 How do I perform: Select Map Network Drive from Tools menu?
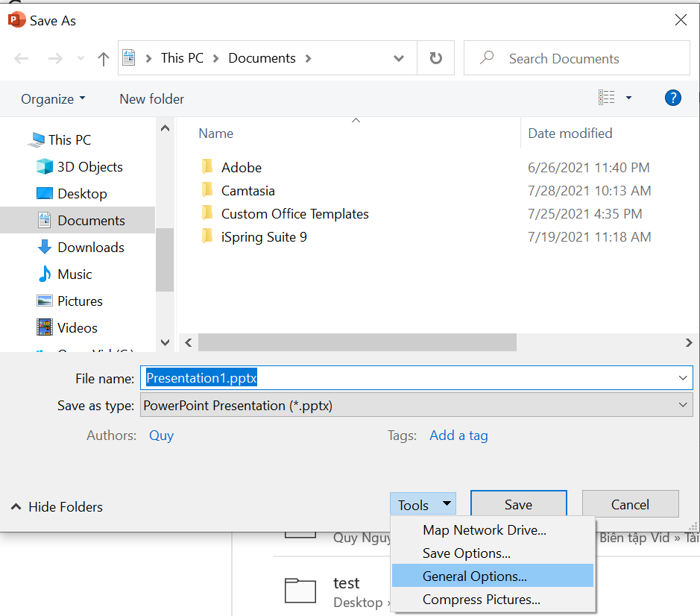point(493,529)
